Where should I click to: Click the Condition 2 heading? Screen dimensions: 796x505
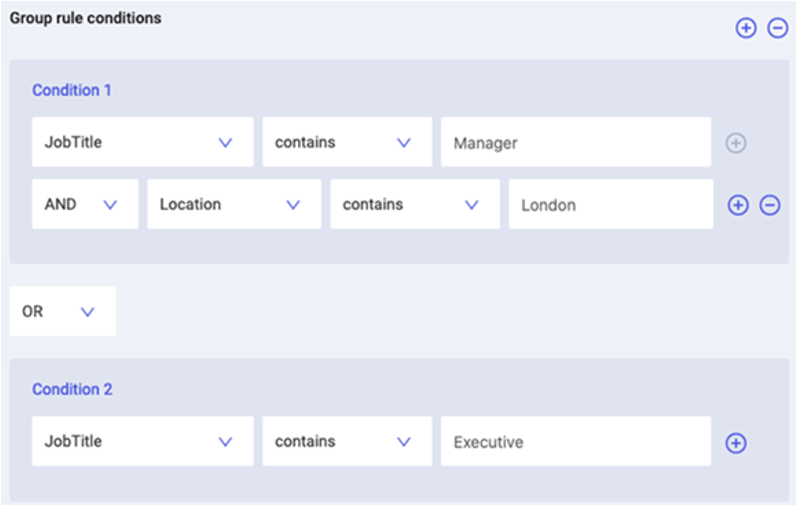pos(72,389)
